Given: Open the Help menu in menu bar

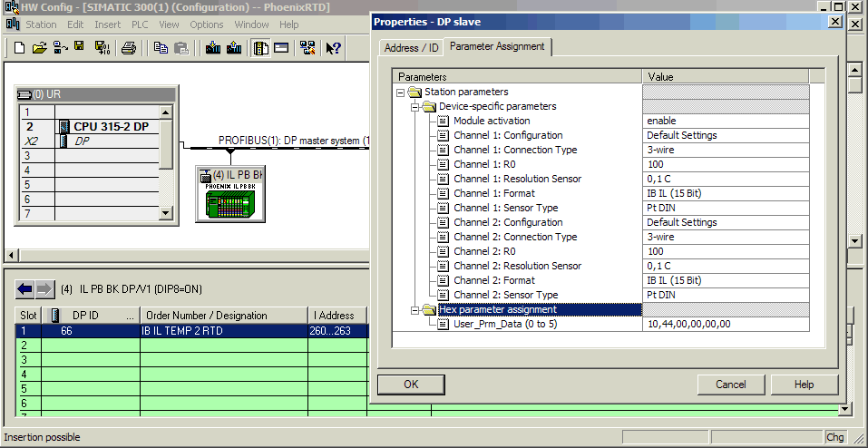Looking at the screenshot, I should coord(289,24).
